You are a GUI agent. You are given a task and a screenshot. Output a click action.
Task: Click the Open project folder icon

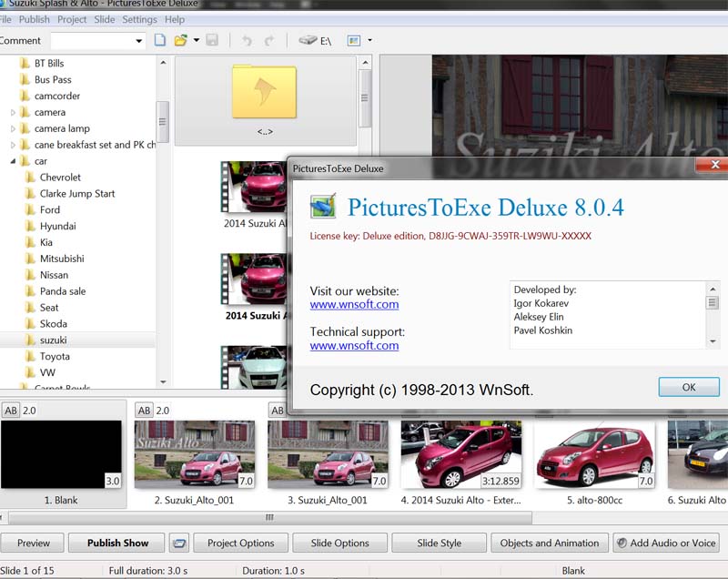(x=181, y=41)
